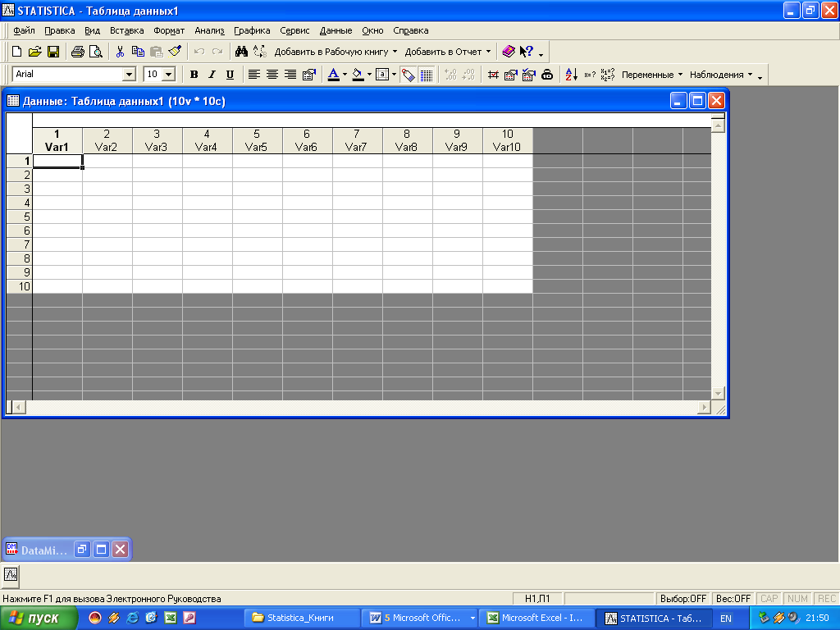840x630 pixels.
Task: Toggle show text labels tag icon
Action: point(409,75)
